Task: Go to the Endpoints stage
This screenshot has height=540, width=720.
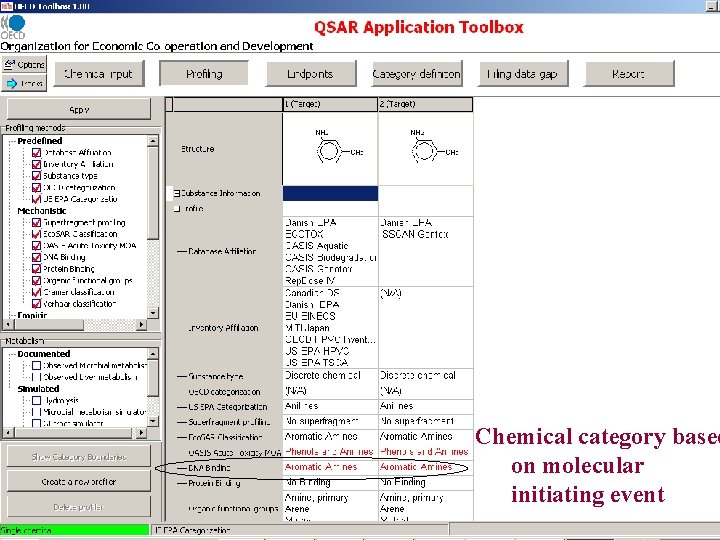Action: point(310,73)
